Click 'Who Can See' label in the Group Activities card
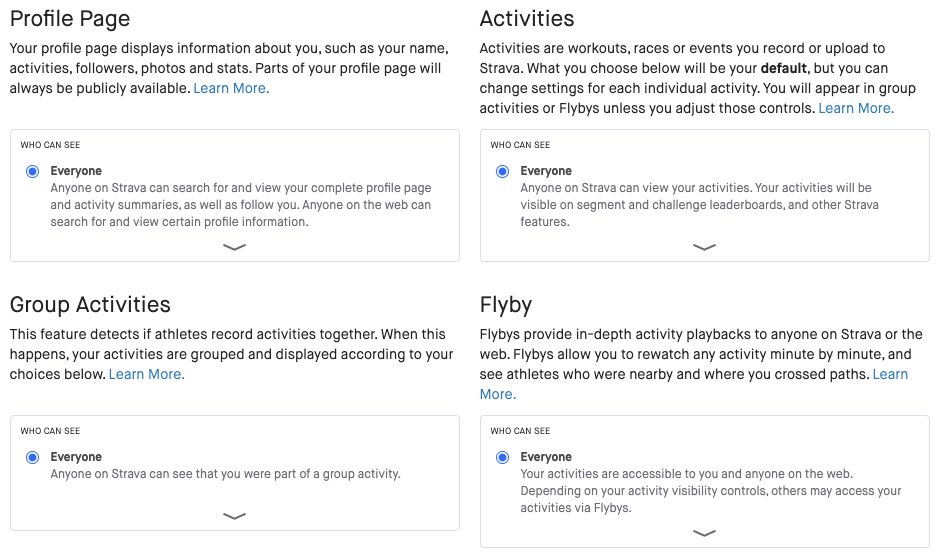The height and width of the screenshot is (553, 937). click(50, 431)
